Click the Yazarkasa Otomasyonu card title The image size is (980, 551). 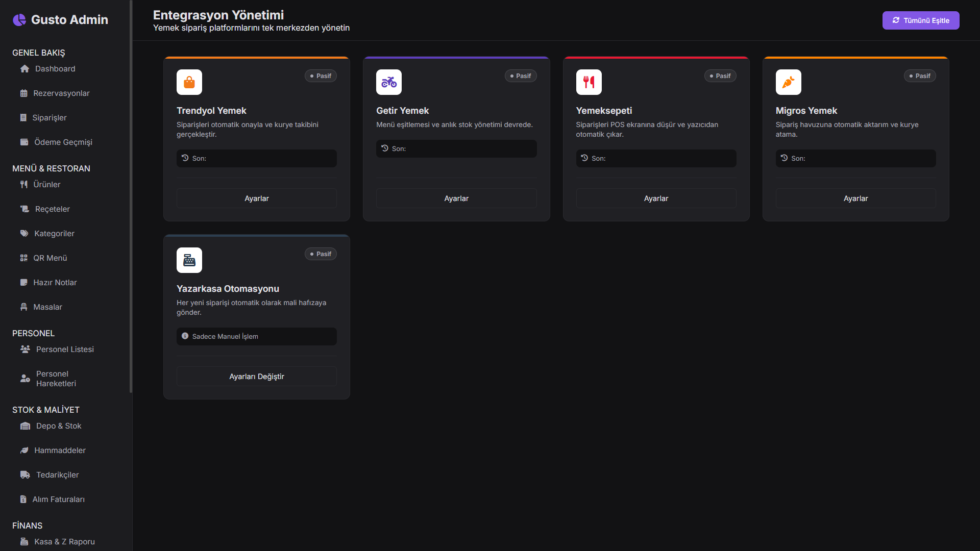(228, 289)
